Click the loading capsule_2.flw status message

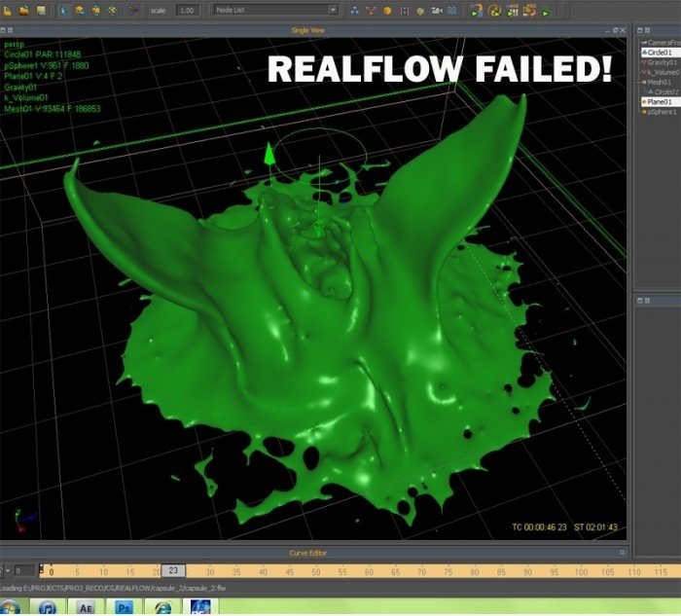113,588
